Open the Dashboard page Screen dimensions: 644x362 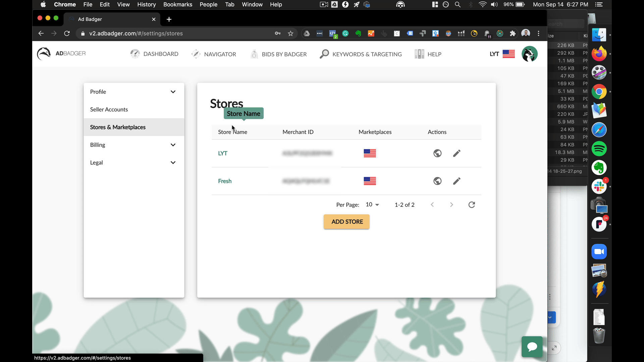[x=154, y=54]
